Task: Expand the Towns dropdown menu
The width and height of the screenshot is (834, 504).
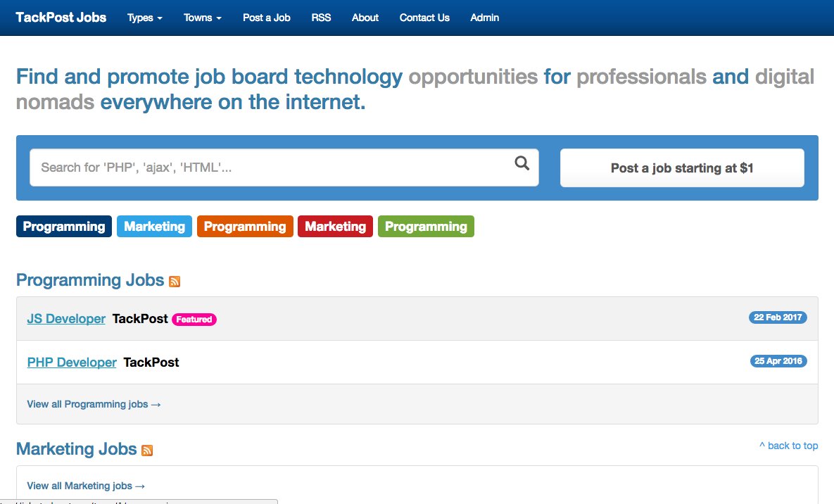Action: point(202,18)
